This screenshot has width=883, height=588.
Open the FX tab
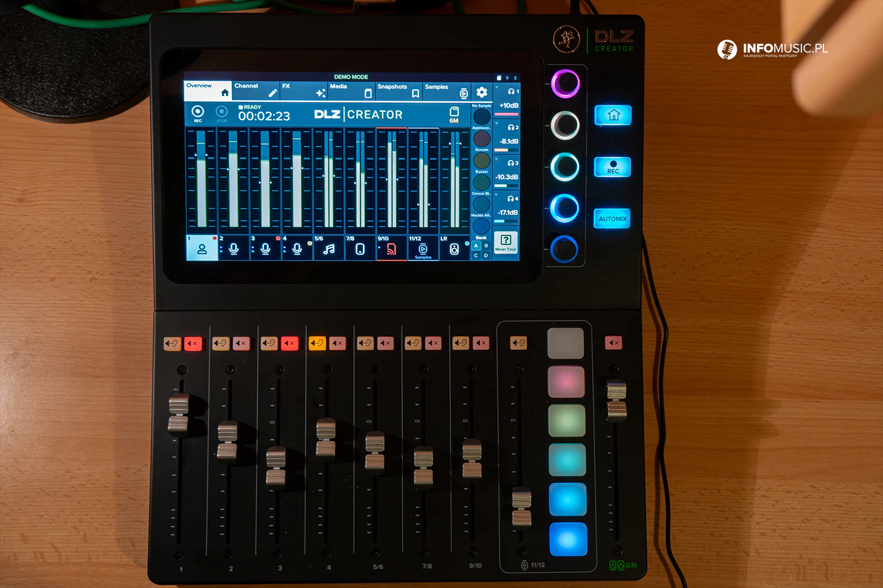point(304,90)
